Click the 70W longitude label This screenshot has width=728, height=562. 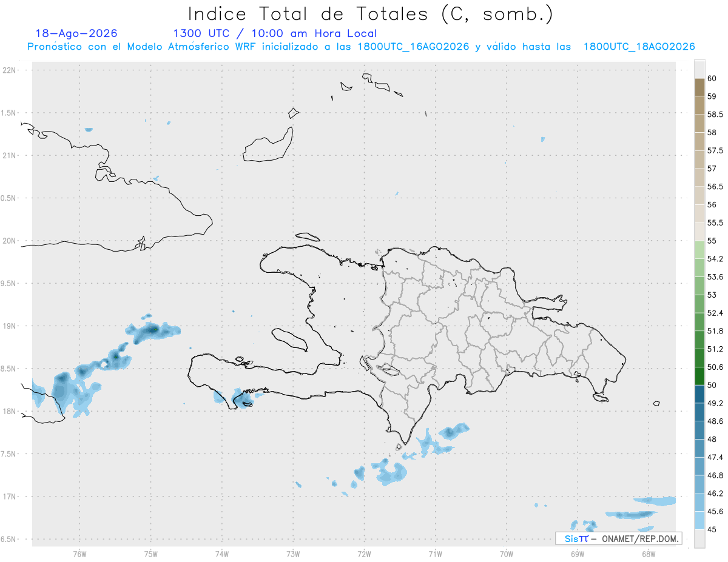point(506,554)
